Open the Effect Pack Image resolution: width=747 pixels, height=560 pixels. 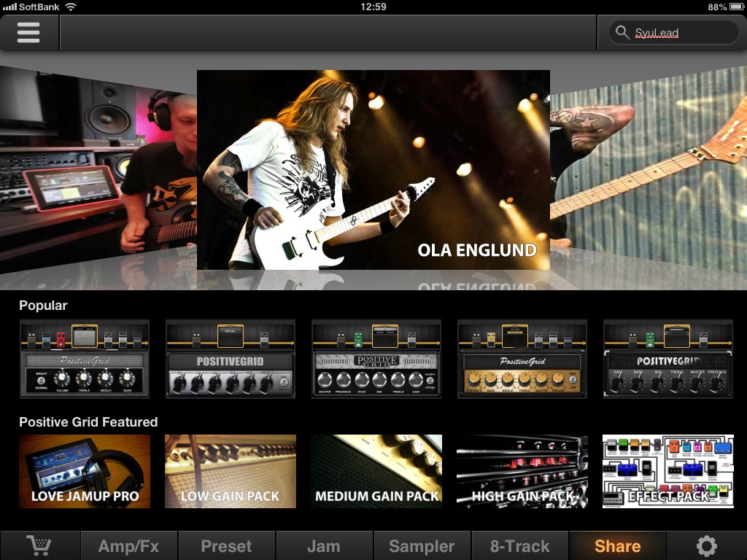pyautogui.click(x=668, y=471)
